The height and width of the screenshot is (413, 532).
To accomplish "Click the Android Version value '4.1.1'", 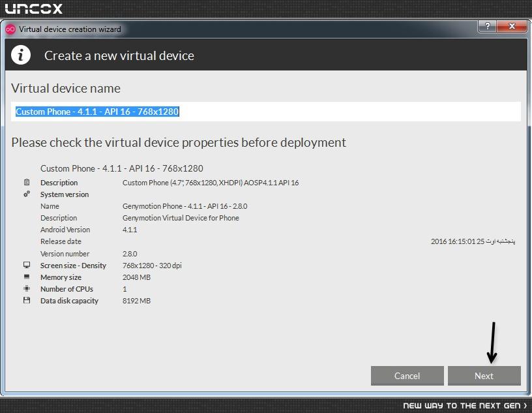I will (x=130, y=230).
